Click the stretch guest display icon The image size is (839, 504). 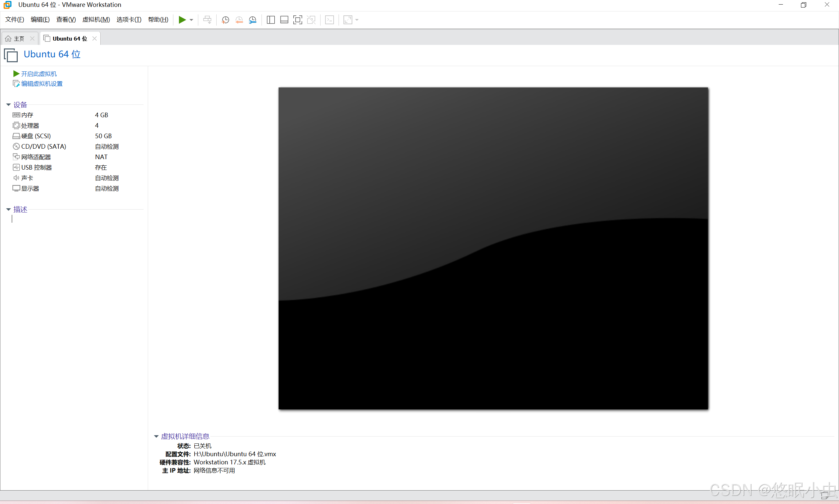348,20
